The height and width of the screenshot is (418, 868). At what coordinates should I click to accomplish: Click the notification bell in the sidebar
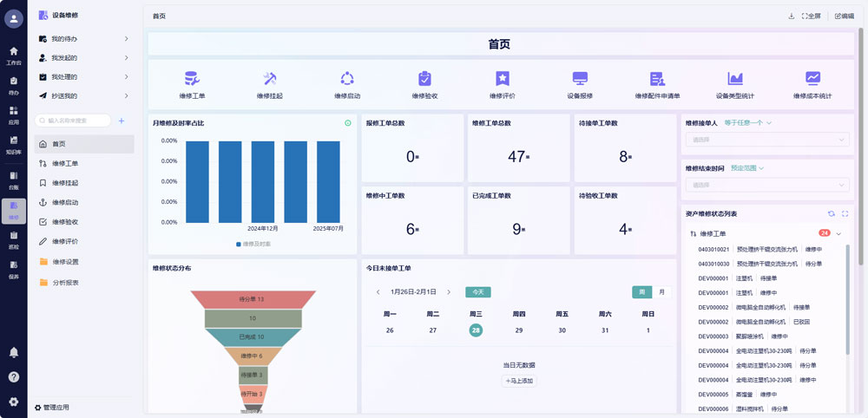click(13, 352)
